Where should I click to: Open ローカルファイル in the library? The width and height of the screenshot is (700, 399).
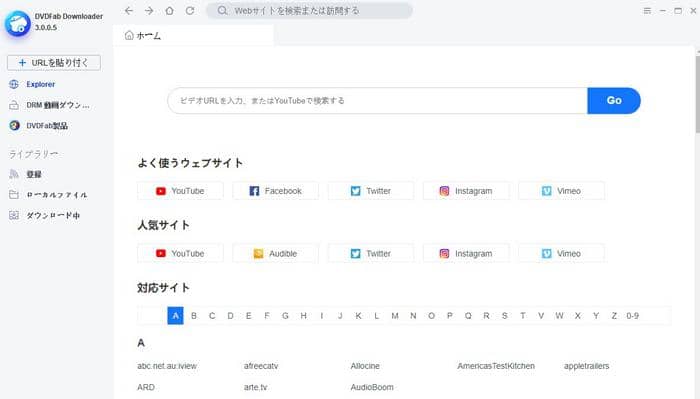tap(48, 195)
